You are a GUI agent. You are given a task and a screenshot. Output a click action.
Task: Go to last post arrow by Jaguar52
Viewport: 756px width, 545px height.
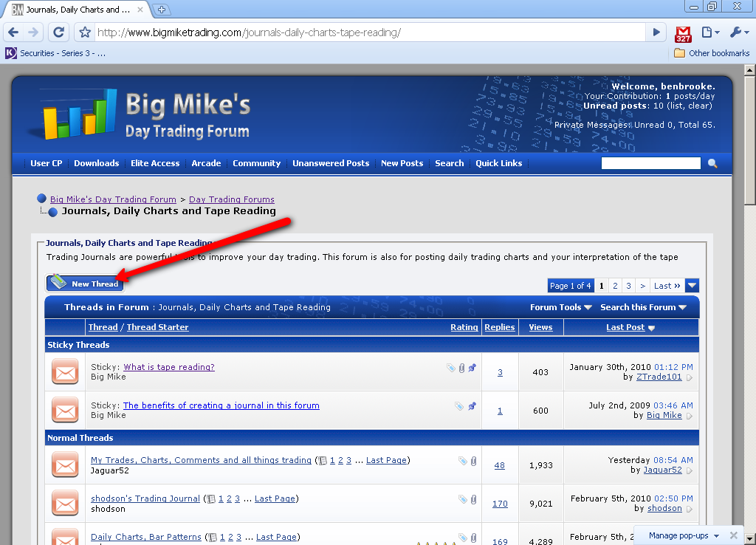coord(690,470)
